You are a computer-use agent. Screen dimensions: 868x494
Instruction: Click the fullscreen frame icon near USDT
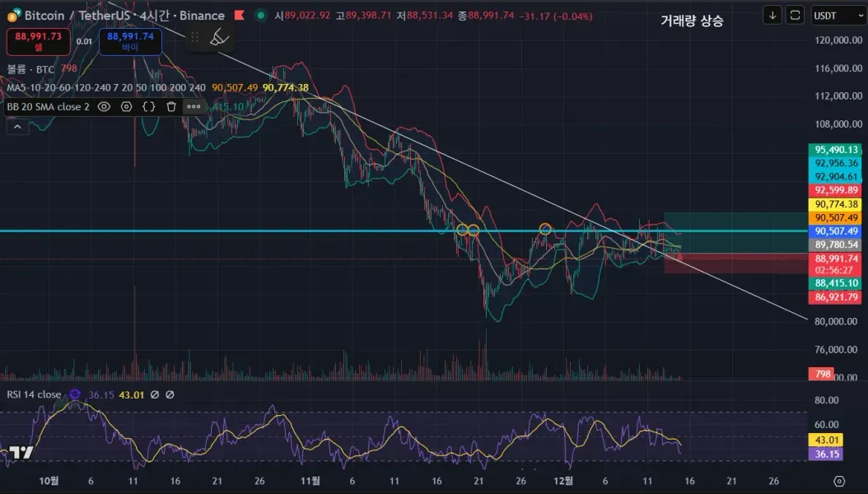click(795, 15)
